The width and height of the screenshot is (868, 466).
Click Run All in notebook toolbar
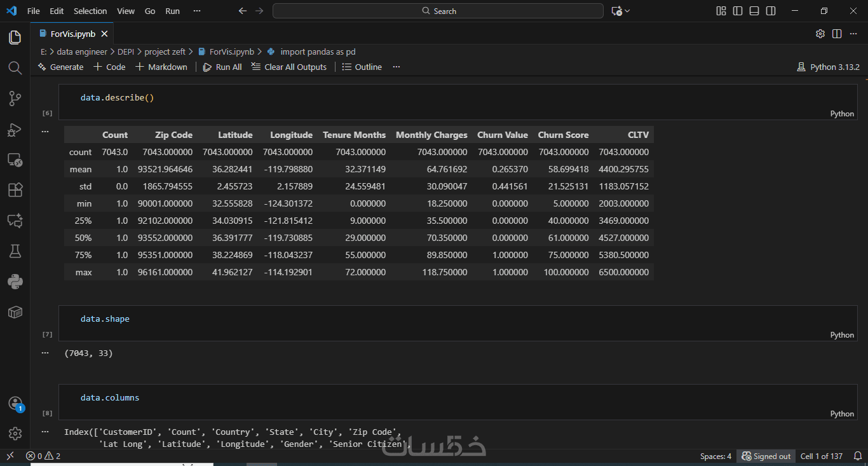222,67
